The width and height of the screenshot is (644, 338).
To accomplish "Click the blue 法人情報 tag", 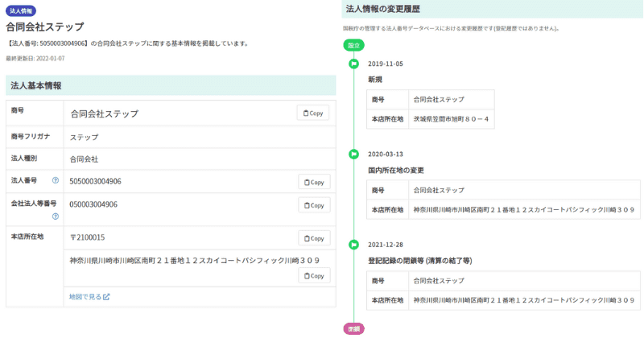I will tap(22, 10).
